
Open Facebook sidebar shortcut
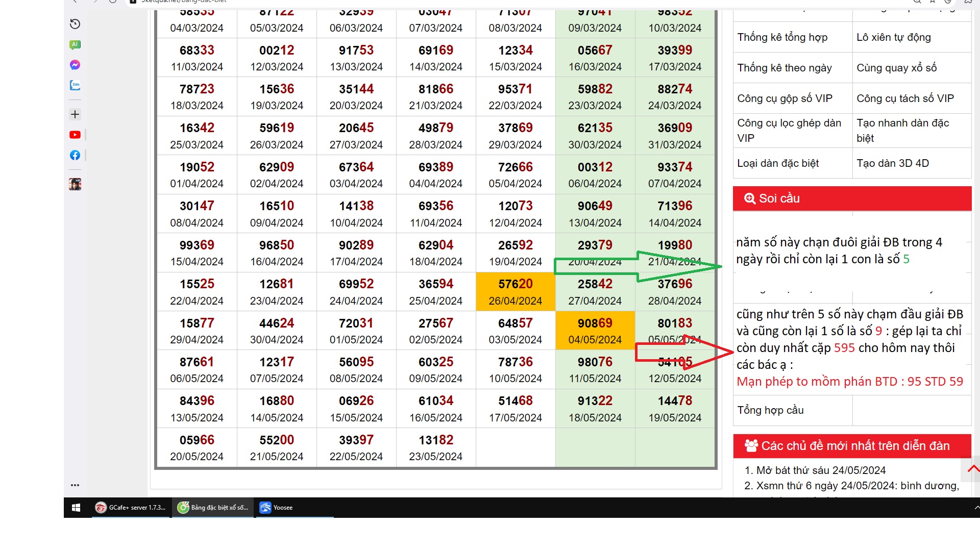click(x=75, y=155)
